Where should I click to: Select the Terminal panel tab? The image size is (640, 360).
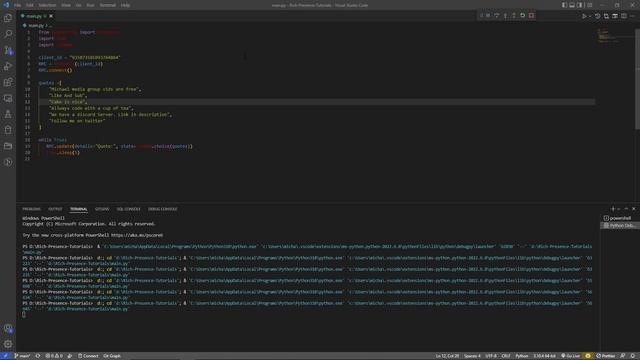78,209
